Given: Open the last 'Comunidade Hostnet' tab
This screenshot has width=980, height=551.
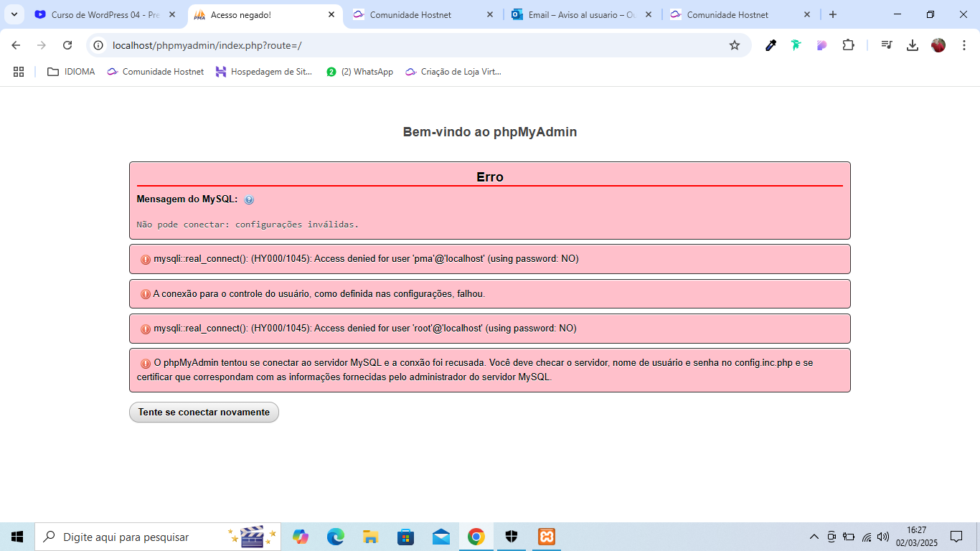Looking at the screenshot, I should click(739, 14).
